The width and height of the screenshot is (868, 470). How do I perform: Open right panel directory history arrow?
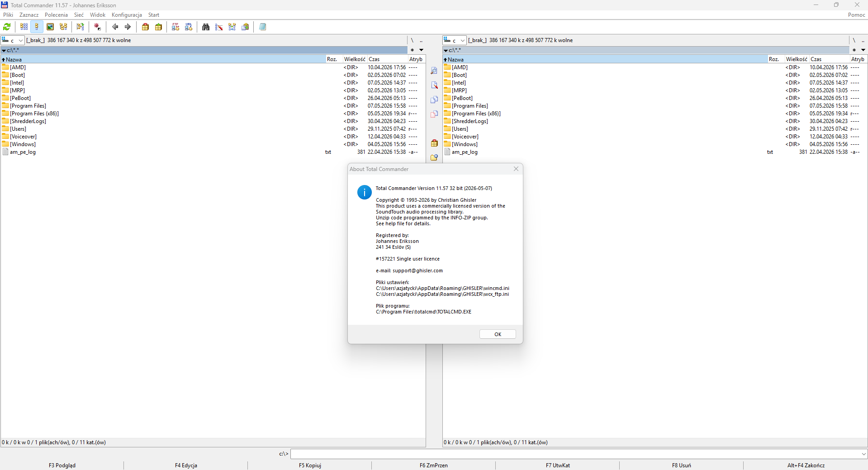click(x=863, y=50)
